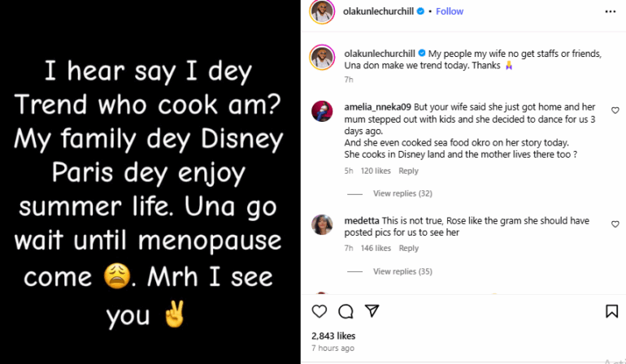Show 146 likes on medetta's comment
626x364 pixels.
(376, 249)
